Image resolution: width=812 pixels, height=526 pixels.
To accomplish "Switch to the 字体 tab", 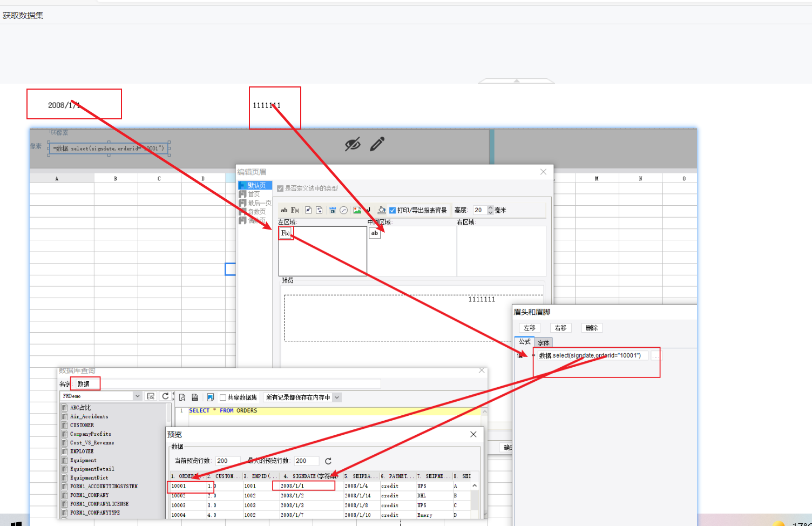I will [x=543, y=343].
